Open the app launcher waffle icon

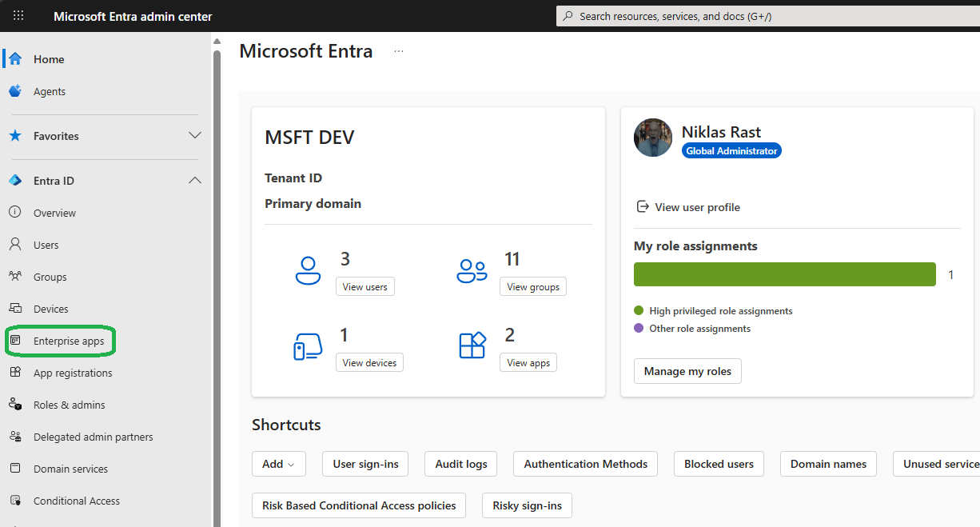pos(18,16)
